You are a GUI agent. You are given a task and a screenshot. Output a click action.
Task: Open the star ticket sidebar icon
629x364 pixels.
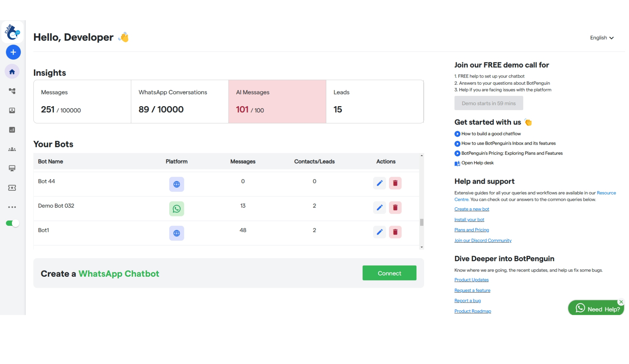[12, 188]
